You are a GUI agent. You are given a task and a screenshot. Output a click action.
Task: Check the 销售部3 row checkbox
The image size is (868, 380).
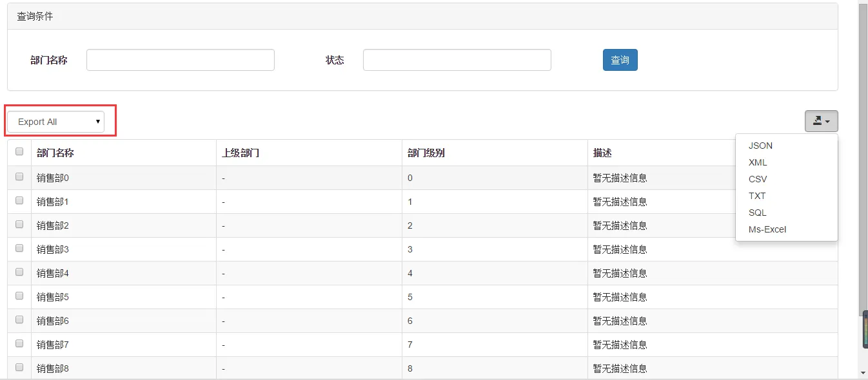(x=19, y=249)
